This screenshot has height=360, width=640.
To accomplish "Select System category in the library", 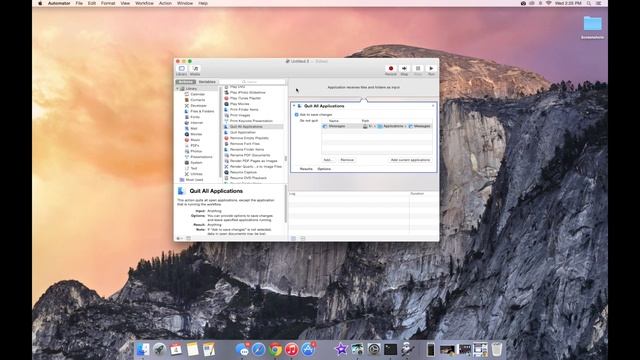I will click(196, 163).
